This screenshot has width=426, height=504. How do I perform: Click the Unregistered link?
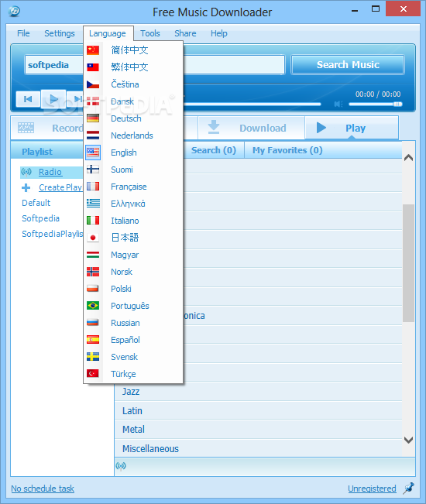(x=372, y=489)
